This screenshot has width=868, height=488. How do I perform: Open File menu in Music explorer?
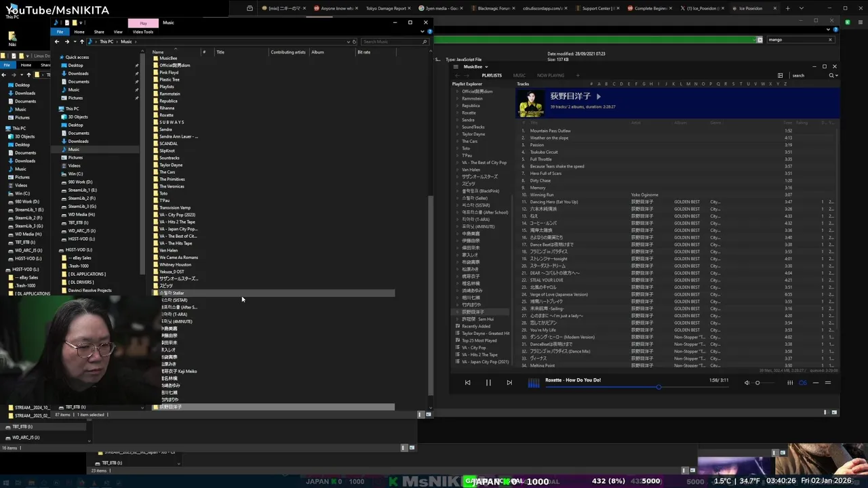click(x=60, y=32)
